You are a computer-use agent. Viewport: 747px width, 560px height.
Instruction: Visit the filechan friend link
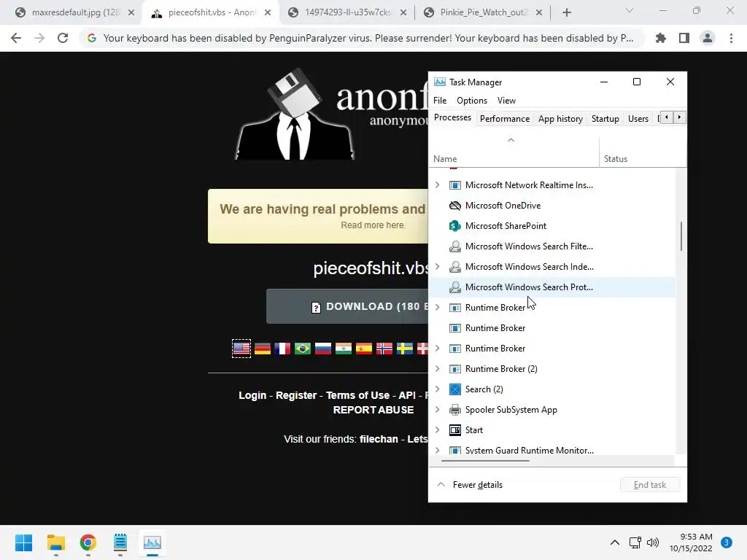(x=379, y=439)
